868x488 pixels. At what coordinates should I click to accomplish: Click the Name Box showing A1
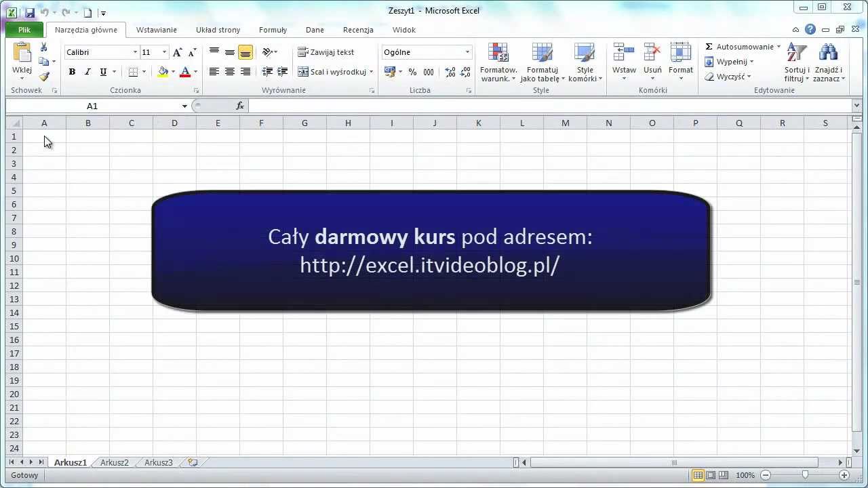click(x=92, y=106)
